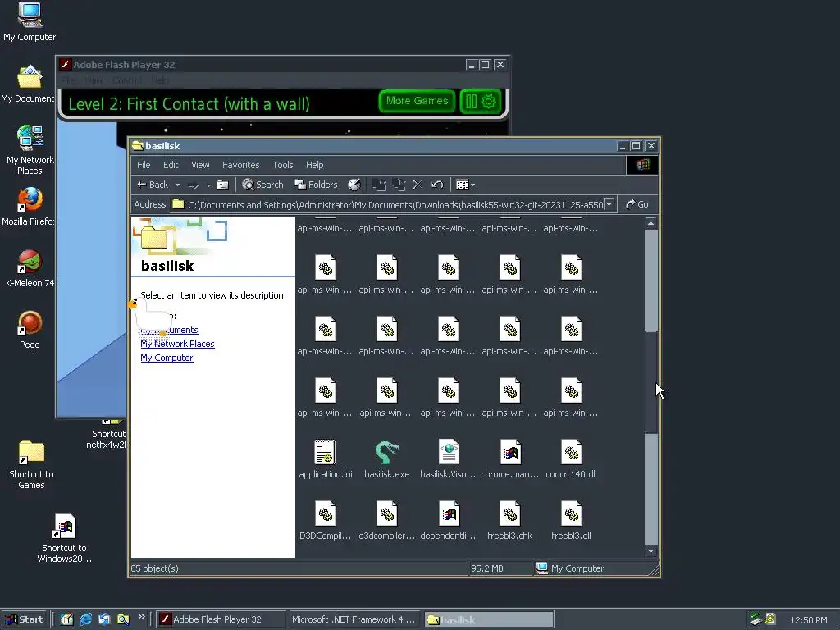Click the pause icon in Flash game
The width and height of the screenshot is (840, 630).
point(471,101)
